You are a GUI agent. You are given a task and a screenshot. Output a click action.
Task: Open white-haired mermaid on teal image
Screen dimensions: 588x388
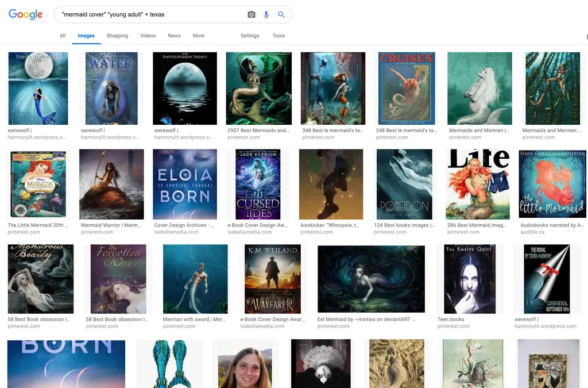point(479,89)
